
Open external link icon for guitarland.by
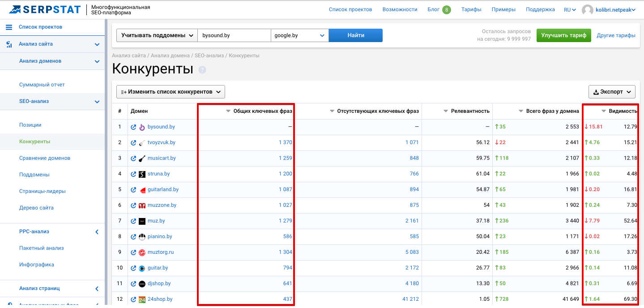coord(133,190)
